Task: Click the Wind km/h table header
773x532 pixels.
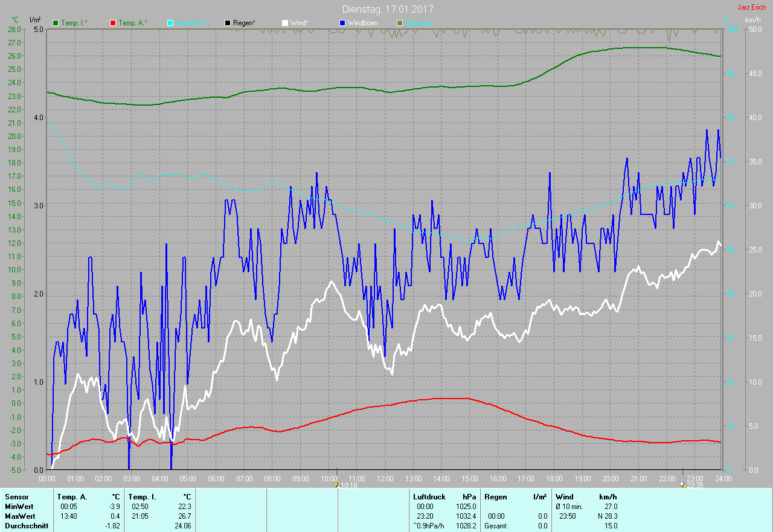Action: [564, 497]
